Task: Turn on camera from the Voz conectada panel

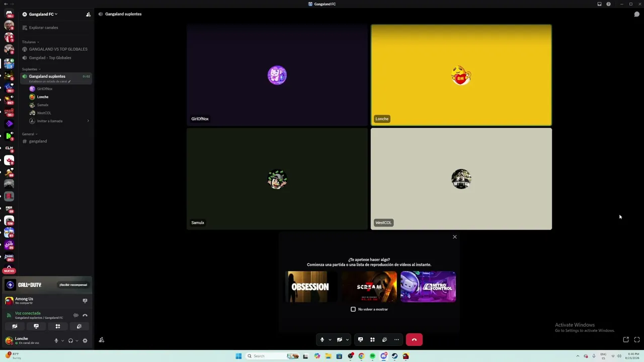Action: [15, 326]
